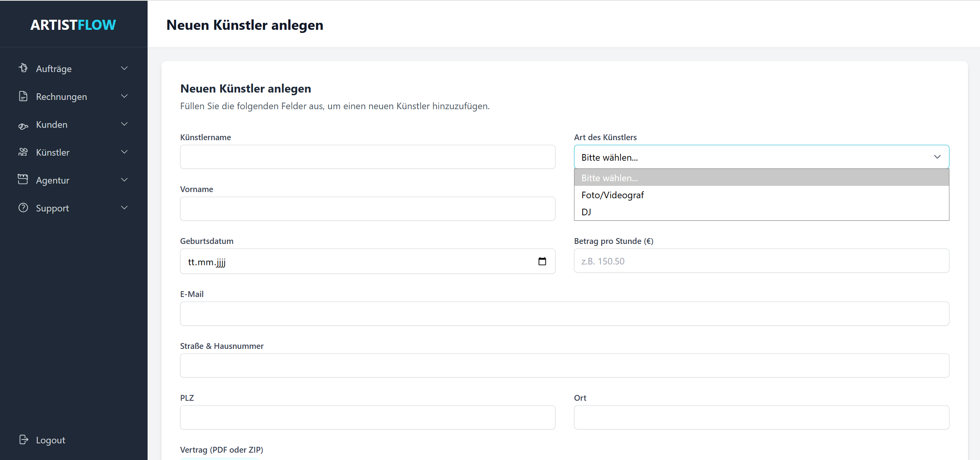Viewport: 980px width, 460px height.
Task: Select the Künstler people icon
Action: pyautogui.click(x=23, y=152)
